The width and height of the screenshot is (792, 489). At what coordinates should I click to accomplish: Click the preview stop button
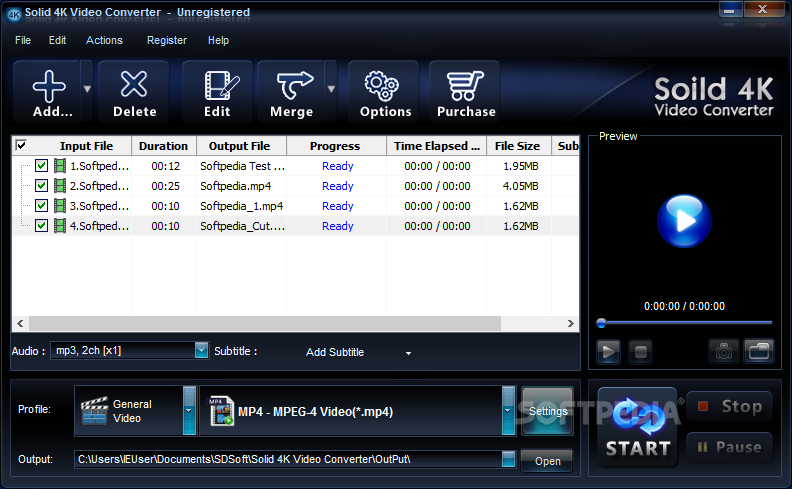pos(640,351)
